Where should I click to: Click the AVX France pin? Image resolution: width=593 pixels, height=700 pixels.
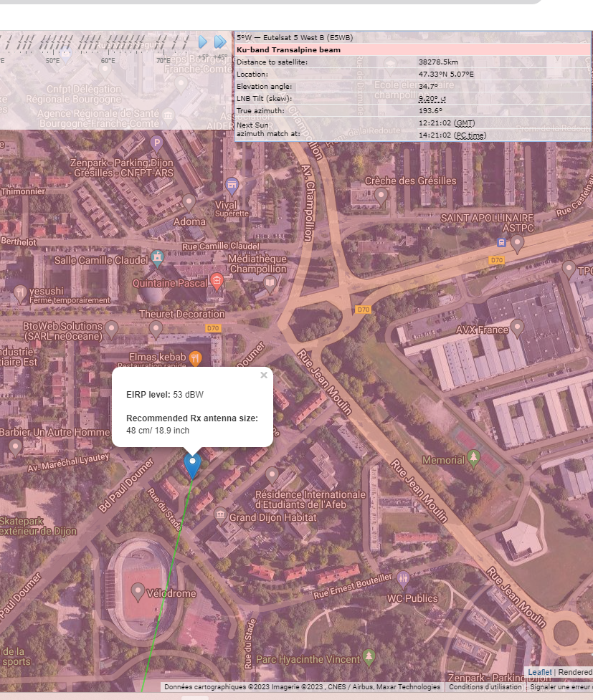[x=517, y=328]
